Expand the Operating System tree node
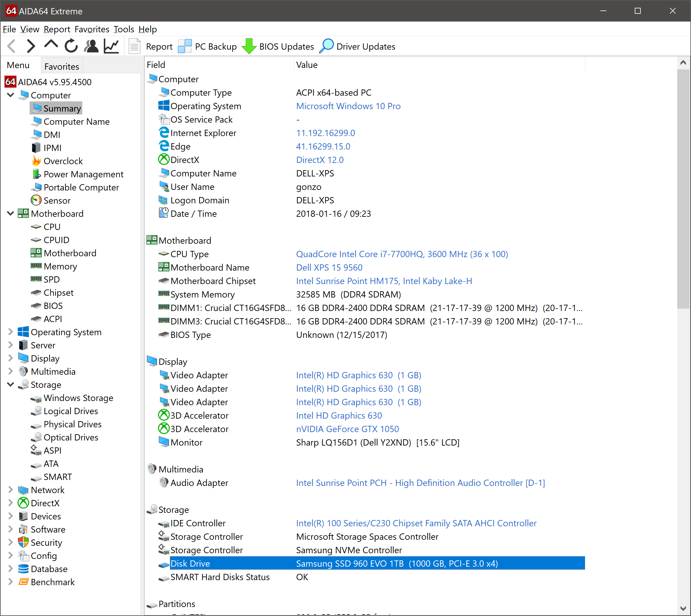Viewport: 691px width, 616px height. (x=10, y=332)
